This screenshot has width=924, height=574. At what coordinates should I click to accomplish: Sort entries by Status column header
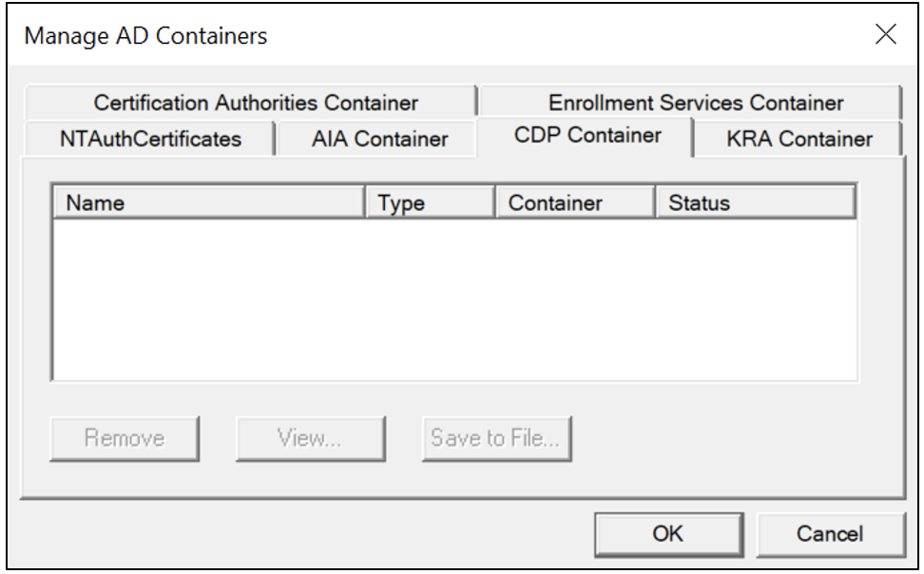756,202
